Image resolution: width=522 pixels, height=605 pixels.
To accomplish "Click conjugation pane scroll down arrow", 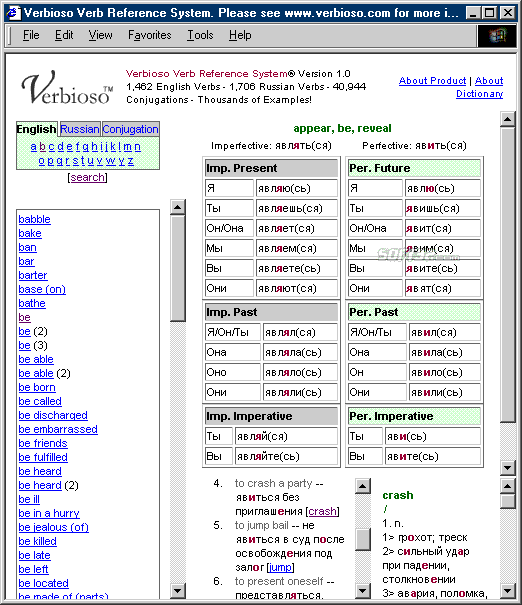I will (x=508, y=468).
